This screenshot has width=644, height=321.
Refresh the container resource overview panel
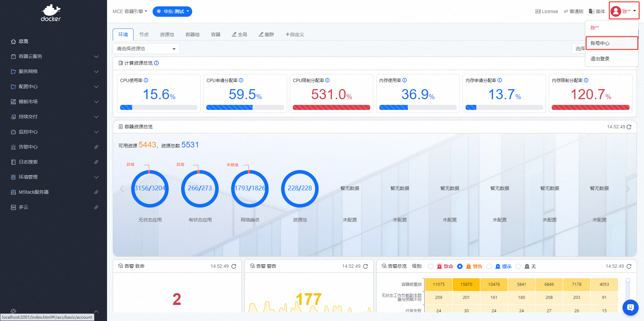point(629,127)
